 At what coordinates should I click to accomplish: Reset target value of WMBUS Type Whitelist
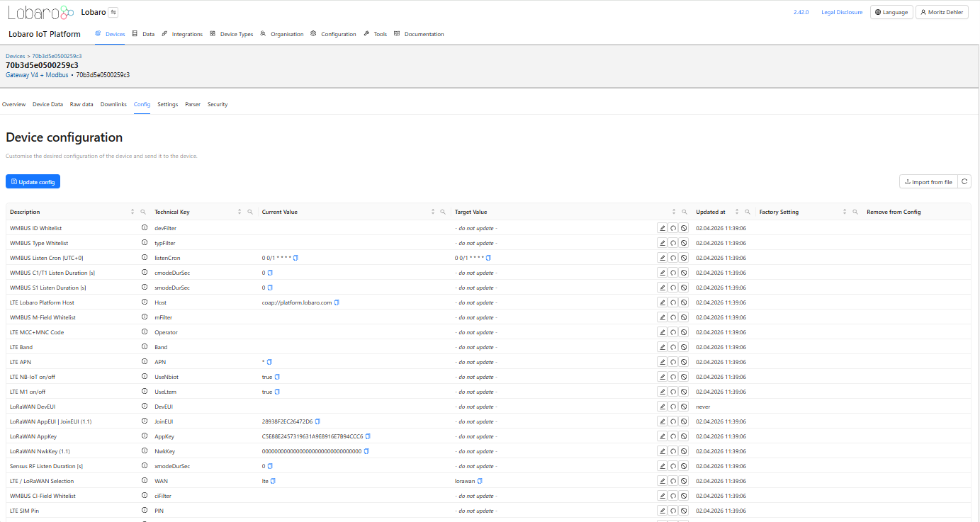coord(673,243)
